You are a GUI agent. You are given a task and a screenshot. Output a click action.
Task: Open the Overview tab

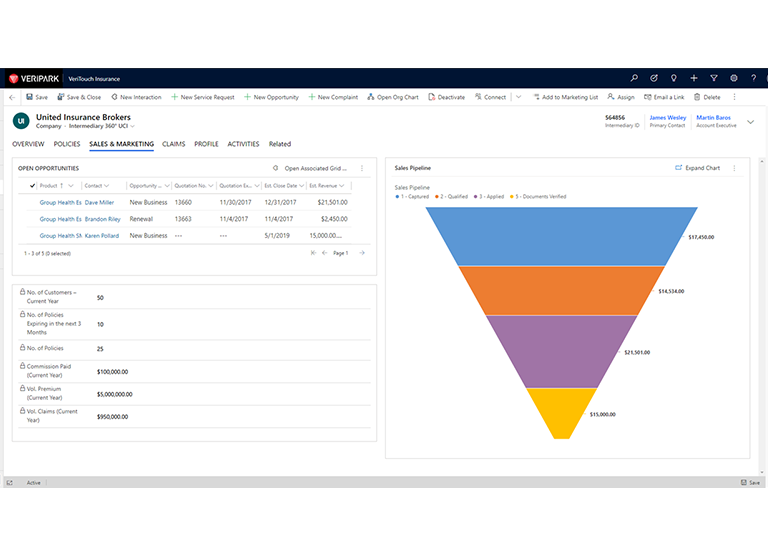click(28, 144)
